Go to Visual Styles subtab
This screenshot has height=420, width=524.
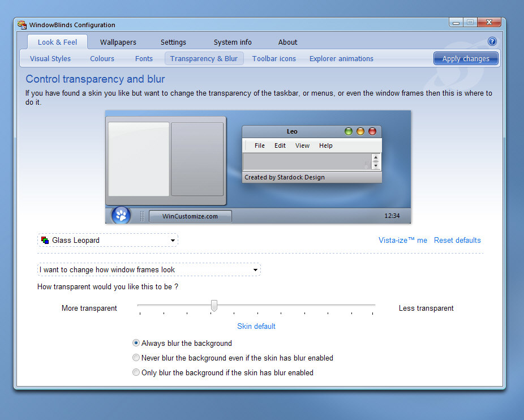pos(50,58)
